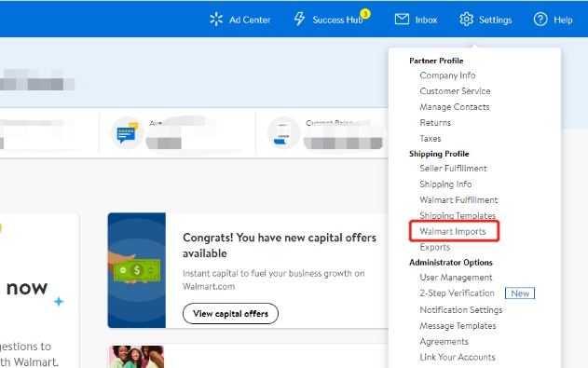
Task: Open User Management under Administrator Options
Action: [x=456, y=278]
